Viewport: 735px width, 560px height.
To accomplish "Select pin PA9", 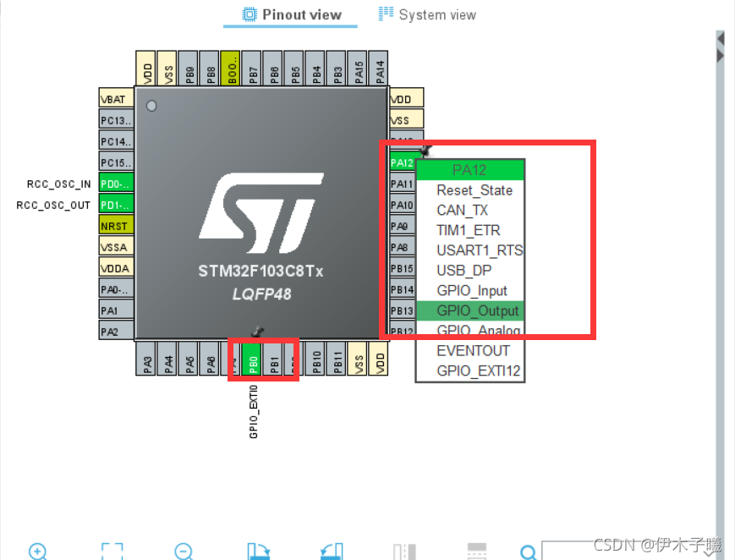I will 403,226.
